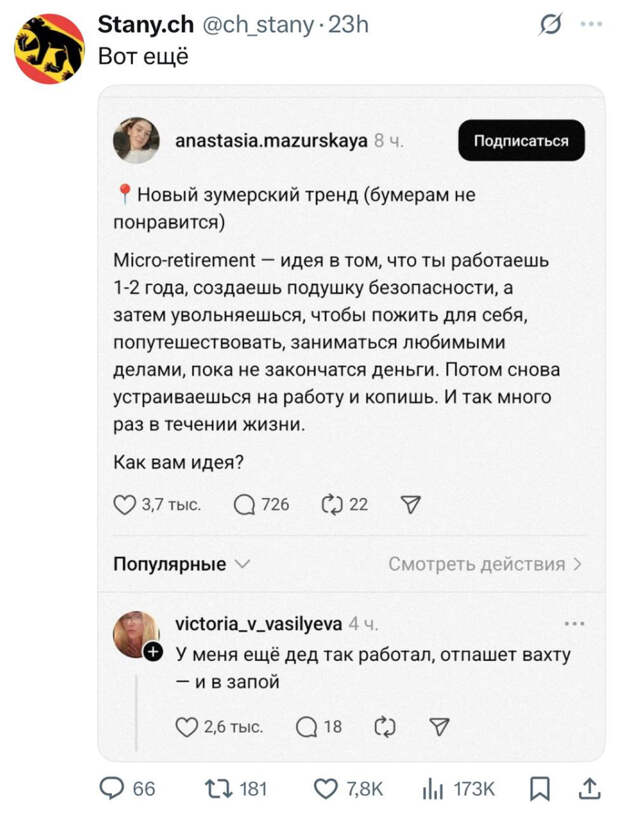The height and width of the screenshot is (814, 620).
Task: Reply to the tweet using the speech bubble icon
Action: pyautogui.click(x=110, y=788)
